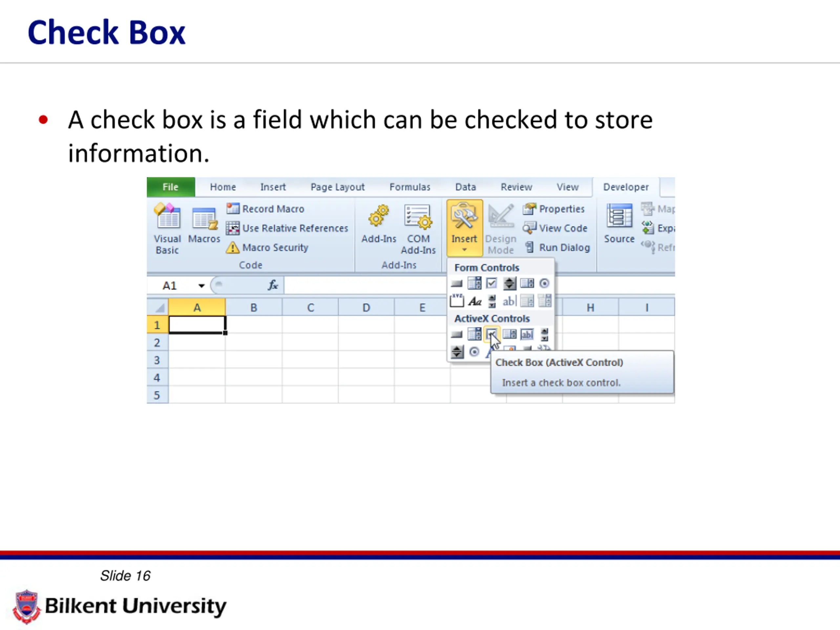
Task: Switch to the Page Layout tab
Action: click(337, 187)
